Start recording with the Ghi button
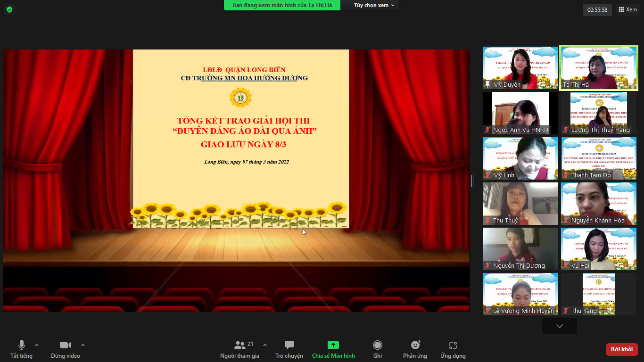The width and height of the screenshot is (644, 362). point(377,349)
